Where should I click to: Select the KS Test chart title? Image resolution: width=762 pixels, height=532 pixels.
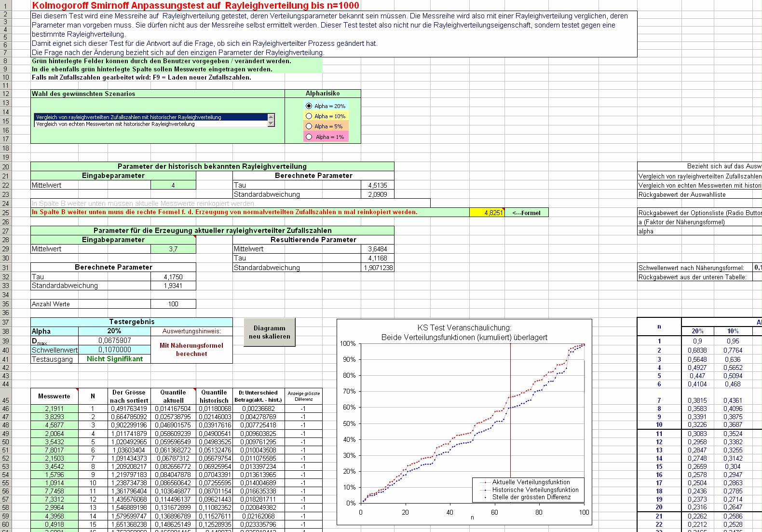464,332
